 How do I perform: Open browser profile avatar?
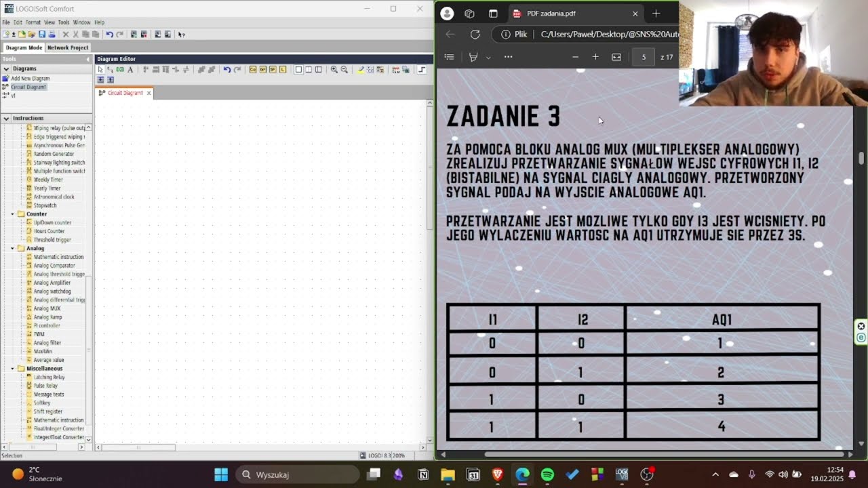pyautogui.click(x=447, y=13)
